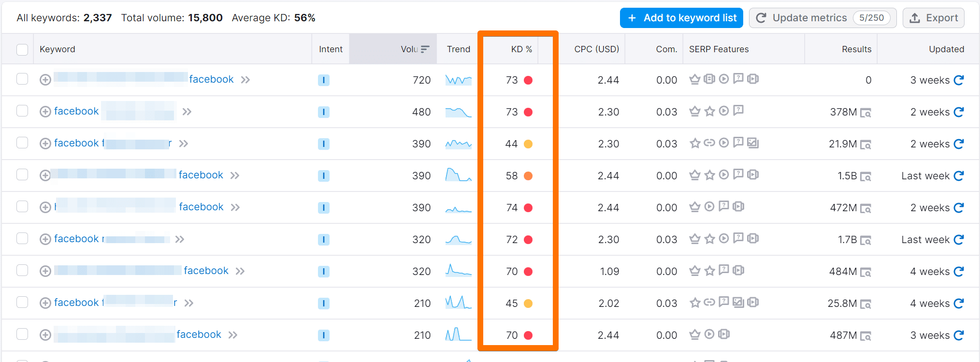980x362 pixels.
Task: Expand the double-chevron in the 720 volume row
Action: 245,80
